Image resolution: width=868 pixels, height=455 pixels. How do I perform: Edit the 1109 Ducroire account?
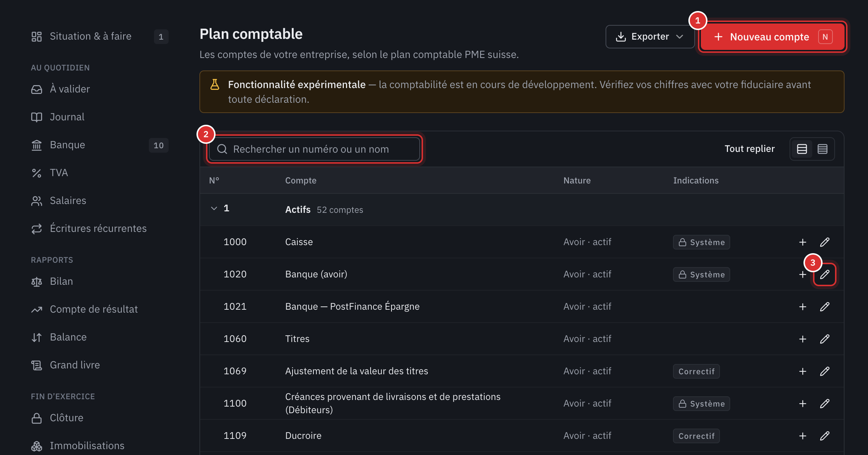(x=825, y=436)
